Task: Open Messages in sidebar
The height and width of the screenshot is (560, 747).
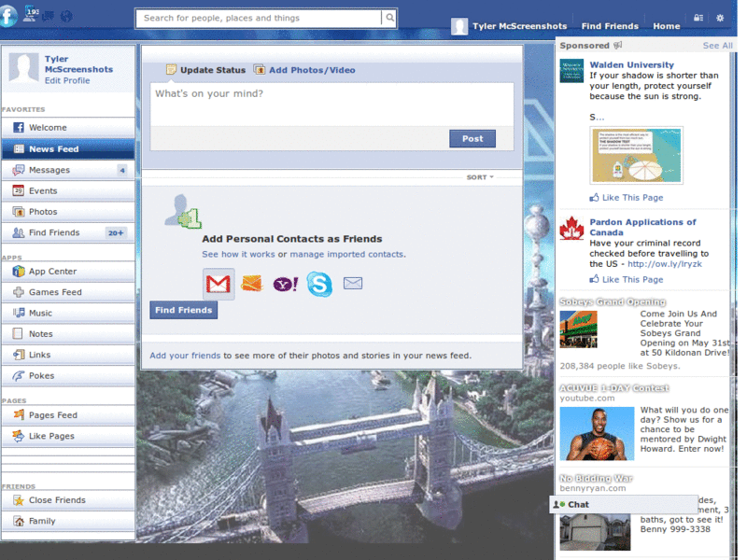Action: coord(68,170)
